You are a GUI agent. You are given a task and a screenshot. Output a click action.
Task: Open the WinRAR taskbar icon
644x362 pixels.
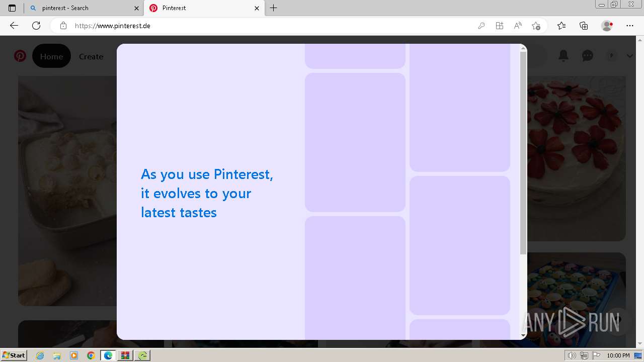click(125, 355)
